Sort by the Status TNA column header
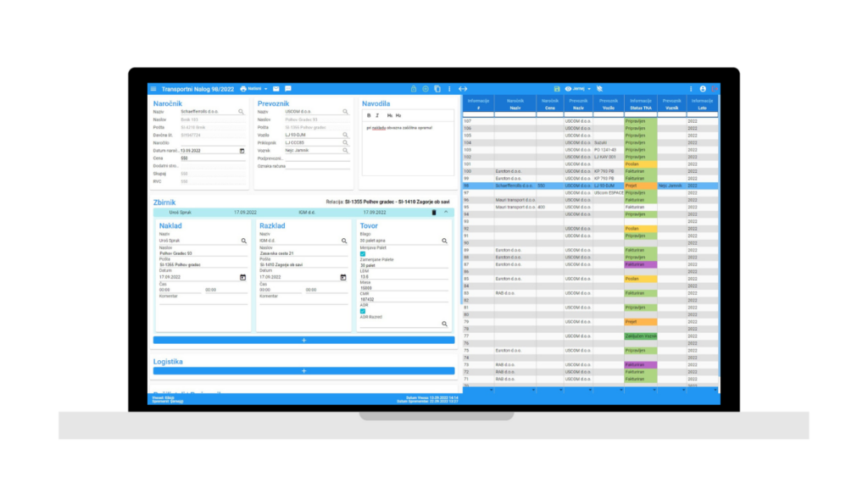This screenshot has height=488, width=868. click(641, 104)
